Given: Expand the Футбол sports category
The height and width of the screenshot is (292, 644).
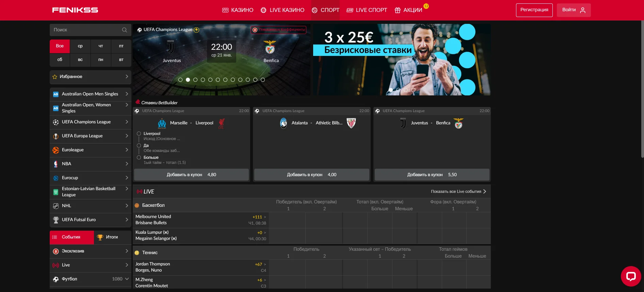Looking at the screenshot, I should click(127, 279).
